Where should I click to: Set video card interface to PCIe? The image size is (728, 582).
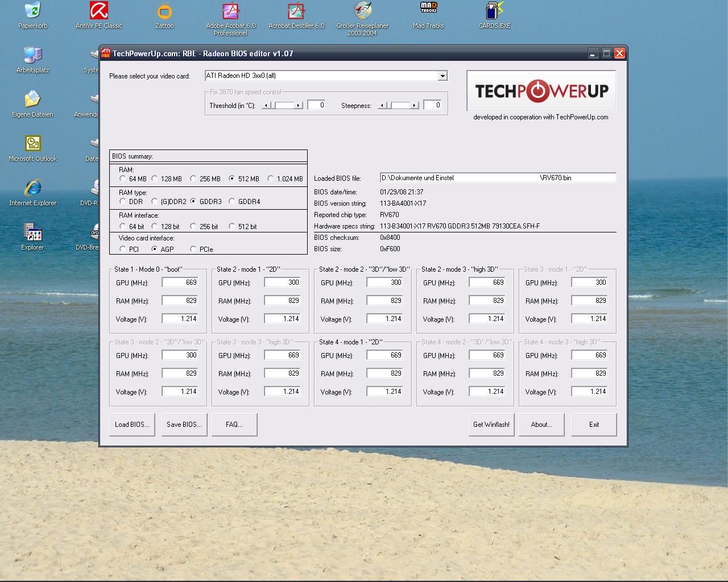click(193, 249)
